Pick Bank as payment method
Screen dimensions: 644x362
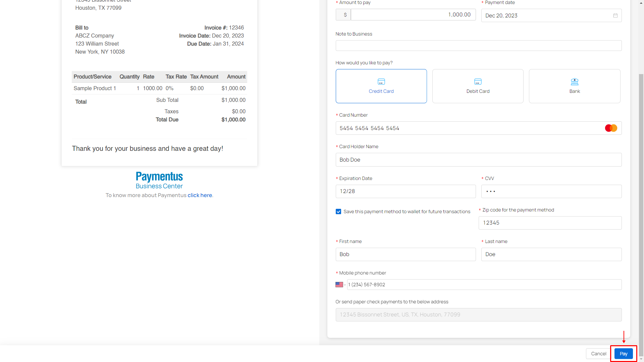[574, 86]
